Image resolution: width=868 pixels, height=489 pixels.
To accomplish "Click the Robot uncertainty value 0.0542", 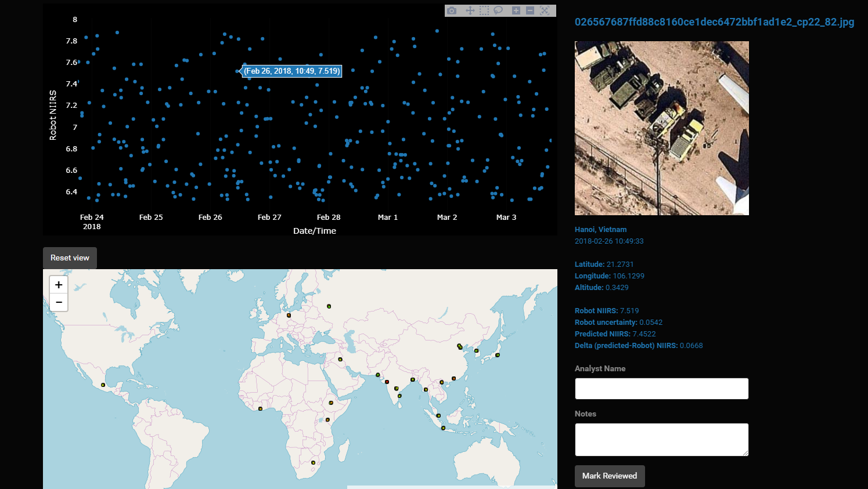I will pos(651,323).
